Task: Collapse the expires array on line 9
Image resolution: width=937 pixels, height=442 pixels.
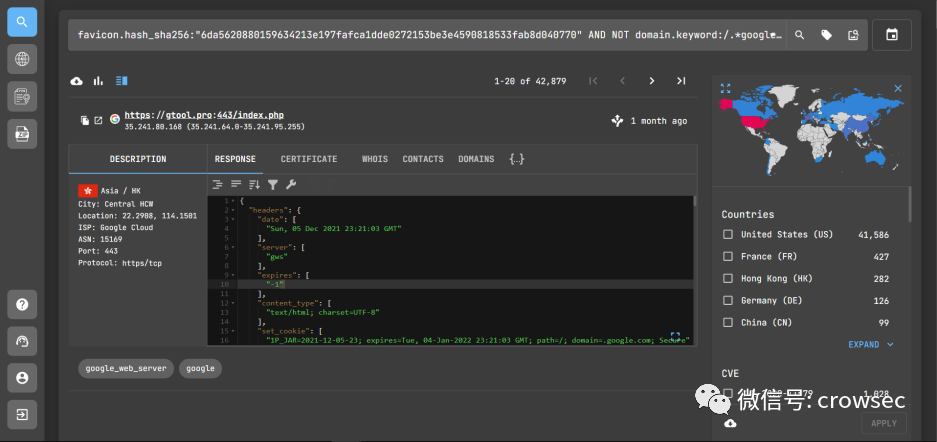Action: point(233,275)
